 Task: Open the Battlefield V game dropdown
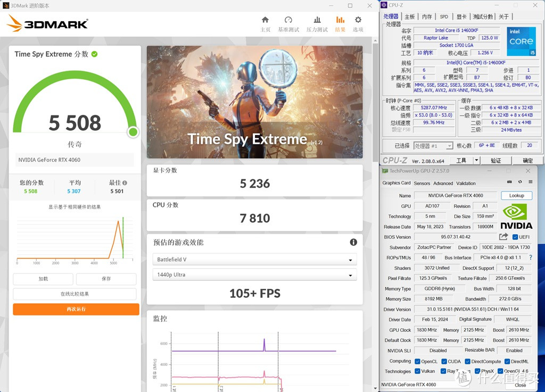coord(254,260)
